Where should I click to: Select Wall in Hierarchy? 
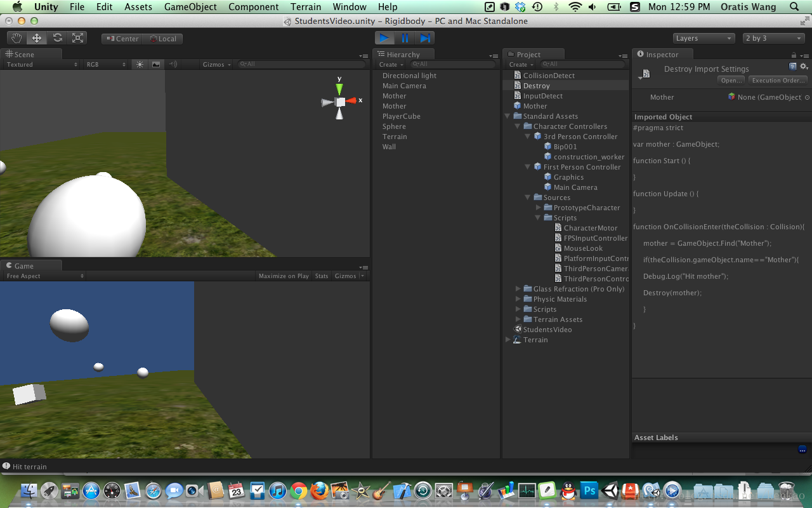coord(389,147)
